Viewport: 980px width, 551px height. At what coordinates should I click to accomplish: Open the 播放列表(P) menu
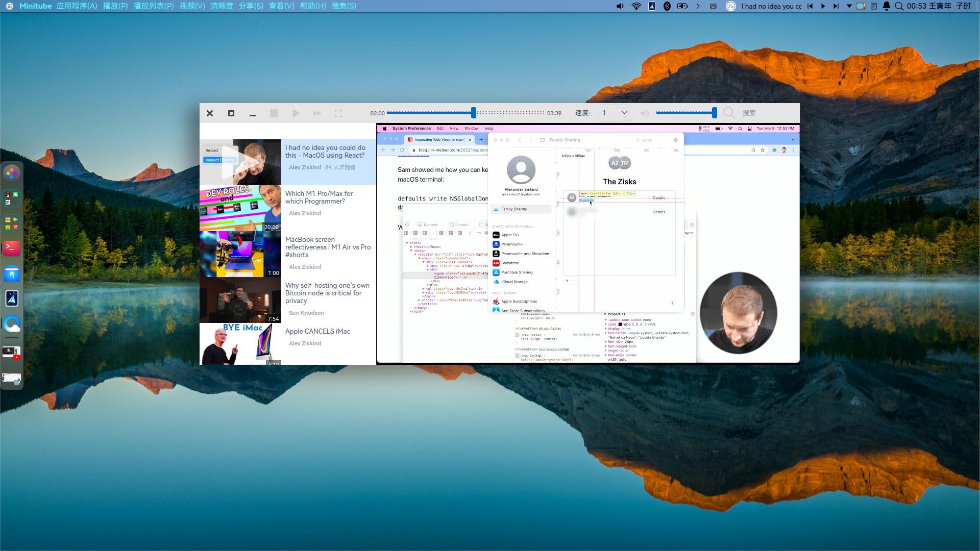point(153,6)
